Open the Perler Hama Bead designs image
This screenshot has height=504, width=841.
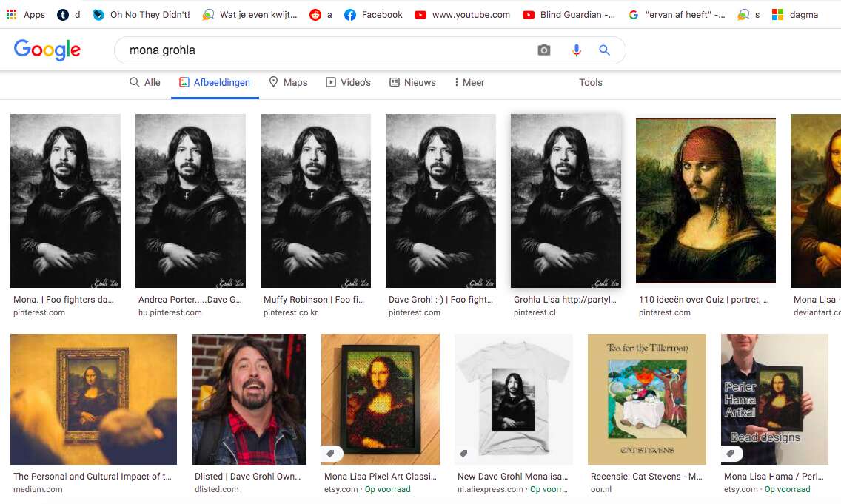pyautogui.click(x=774, y=399)
